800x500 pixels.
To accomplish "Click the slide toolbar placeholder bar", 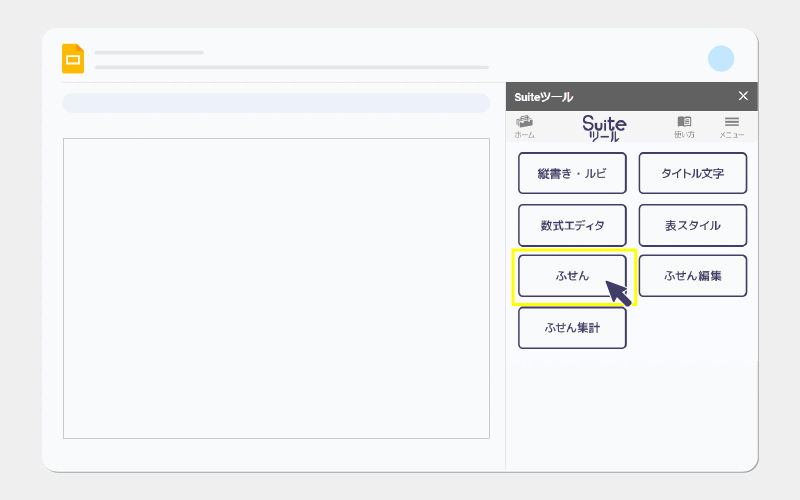I will [276, 103].
